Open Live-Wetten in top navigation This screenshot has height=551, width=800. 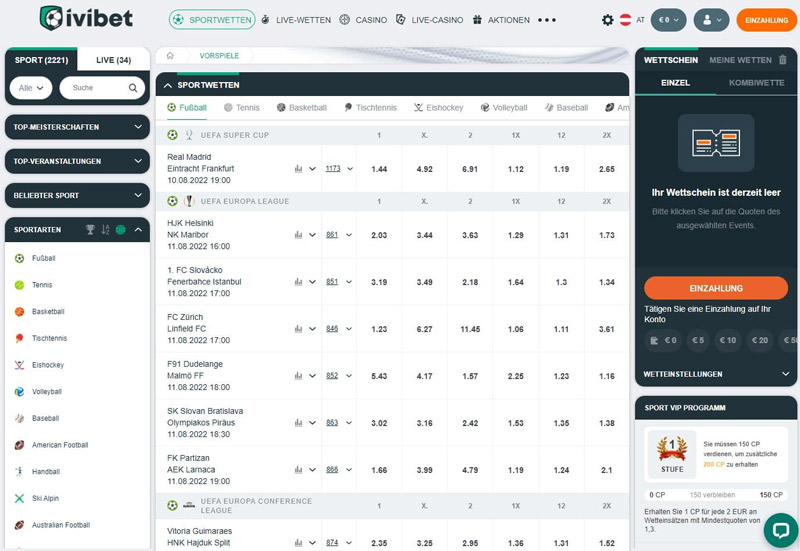(296, 20)
